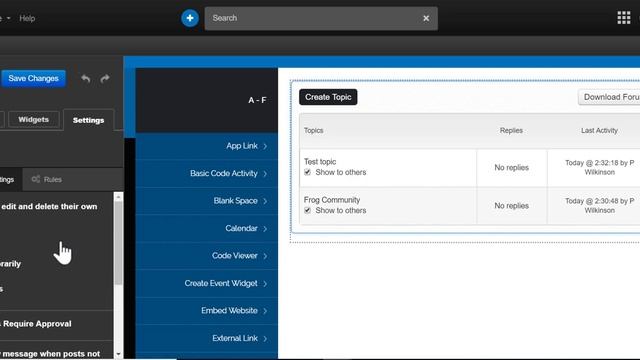Expand the Basic Code Activity chevron

[x=265, y=174]
